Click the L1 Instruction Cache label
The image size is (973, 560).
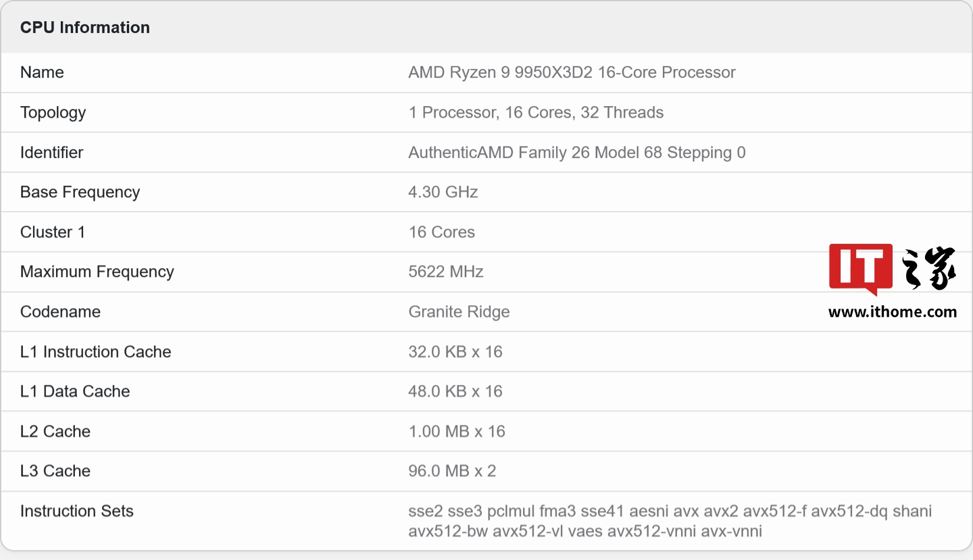[x=95, y=351]
